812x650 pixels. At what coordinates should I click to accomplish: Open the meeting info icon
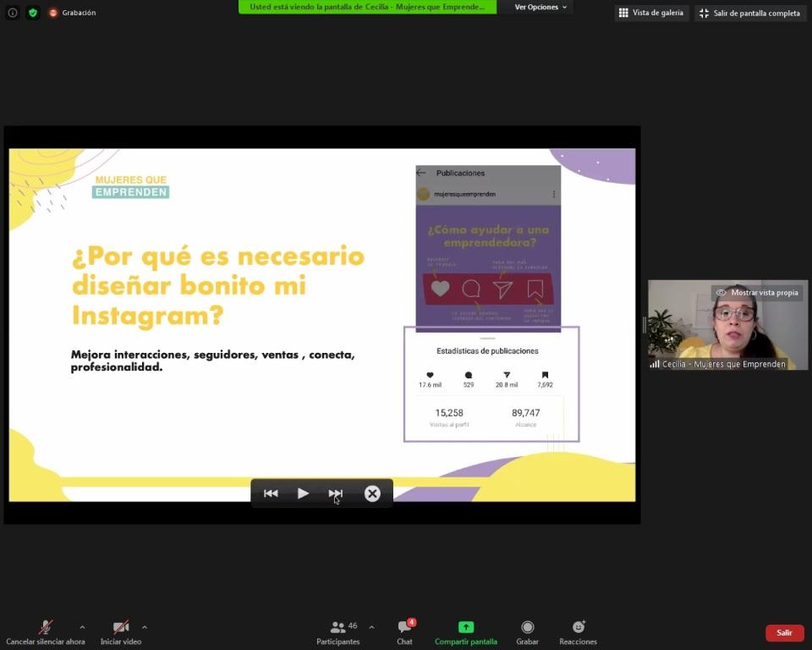click(13, 13)
